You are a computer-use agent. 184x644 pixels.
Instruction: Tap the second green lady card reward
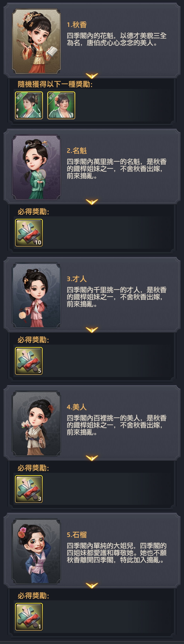coord(61,105)
